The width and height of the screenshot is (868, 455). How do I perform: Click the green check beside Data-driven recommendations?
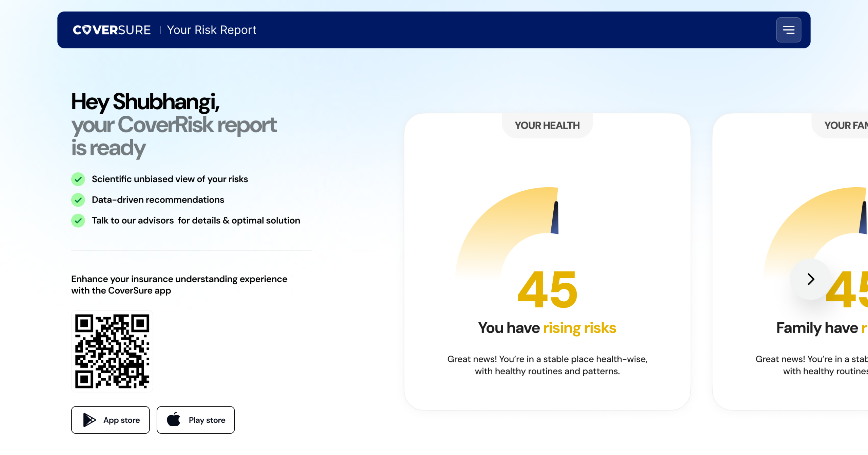tap(78, 200)
